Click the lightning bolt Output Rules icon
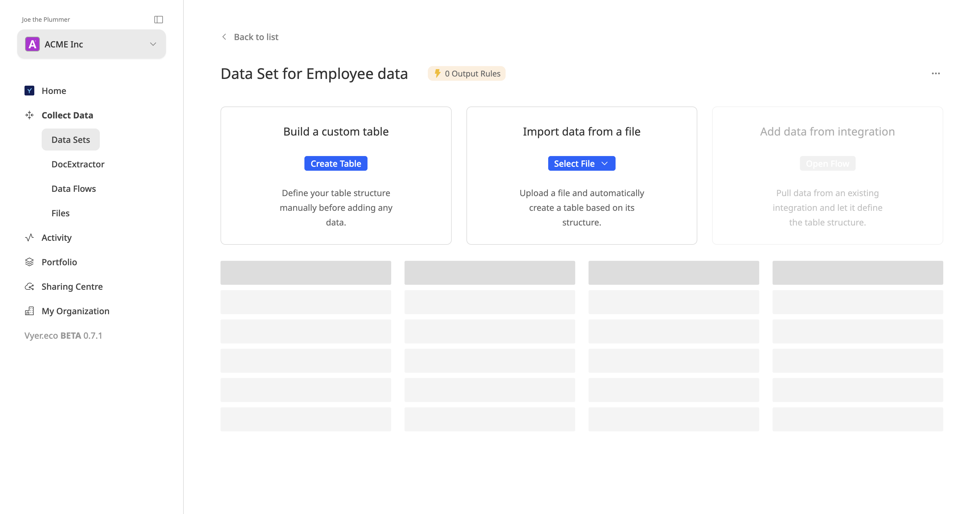The height and width of the screenshot is (514, 980). [x=438, y=73]
